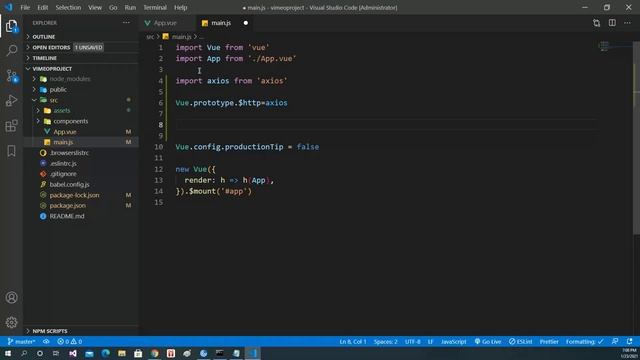640x360 pixels.
Task: Change indentation via Spaces: 2
Action: coord(385,341)
